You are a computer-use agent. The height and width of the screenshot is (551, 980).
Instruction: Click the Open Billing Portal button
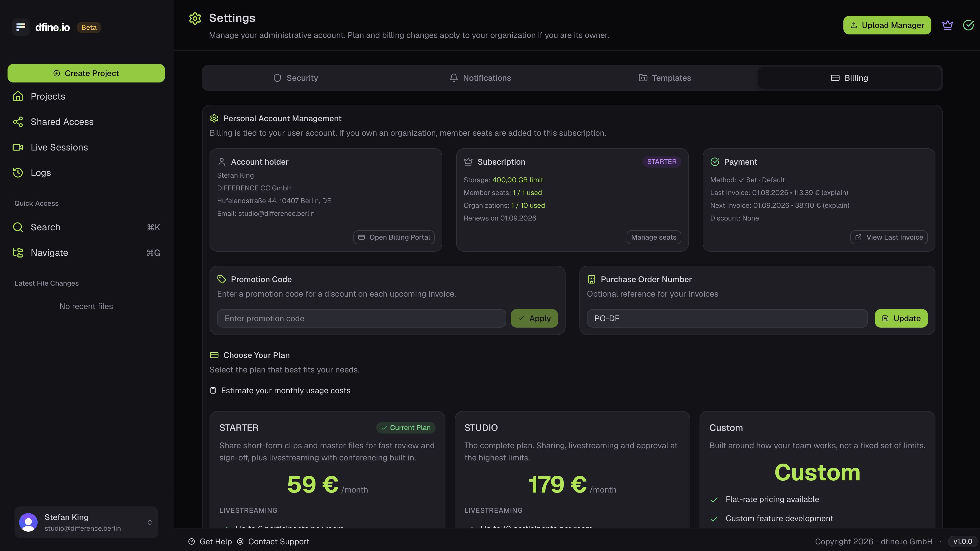tap(394, 237)
